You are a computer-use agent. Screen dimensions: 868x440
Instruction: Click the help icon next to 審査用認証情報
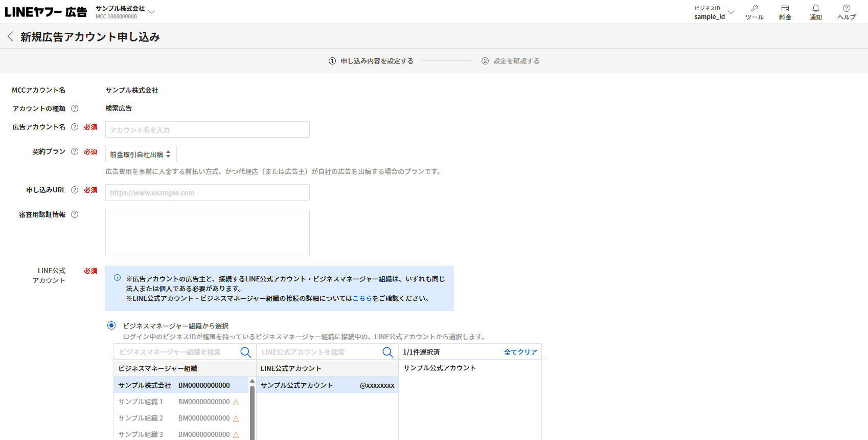coord(75,214)
